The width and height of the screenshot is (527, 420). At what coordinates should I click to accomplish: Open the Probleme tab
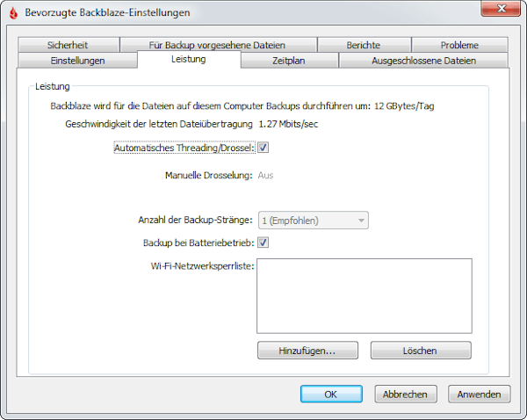pos(459,45)
